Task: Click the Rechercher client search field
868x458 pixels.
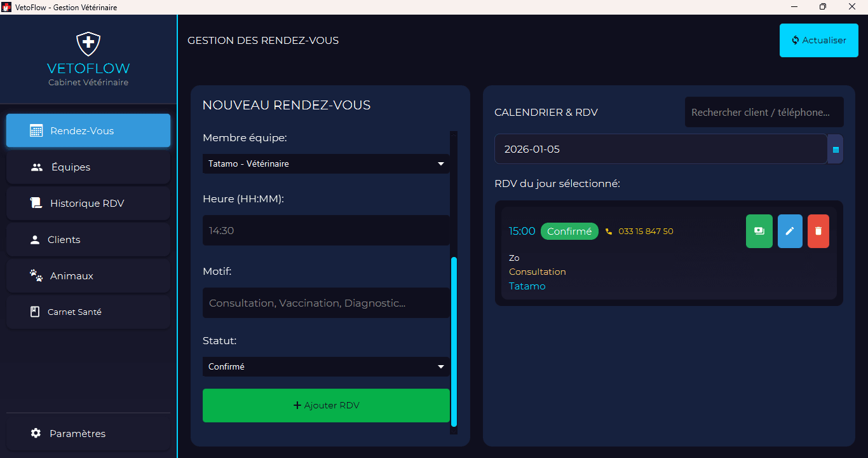Action: pos(764,112)
